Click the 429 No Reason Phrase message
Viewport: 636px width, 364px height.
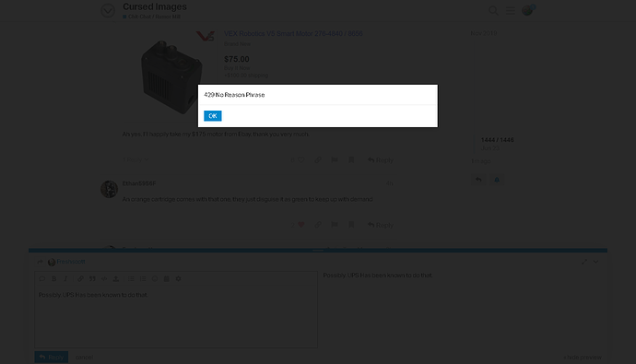click(x=234, y=95)
